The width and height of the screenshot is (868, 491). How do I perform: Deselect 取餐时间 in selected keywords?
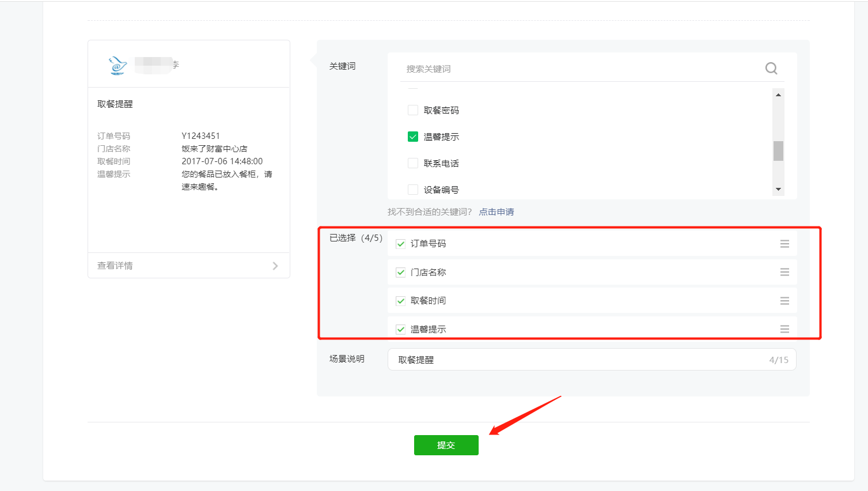(x=401, y=301)
